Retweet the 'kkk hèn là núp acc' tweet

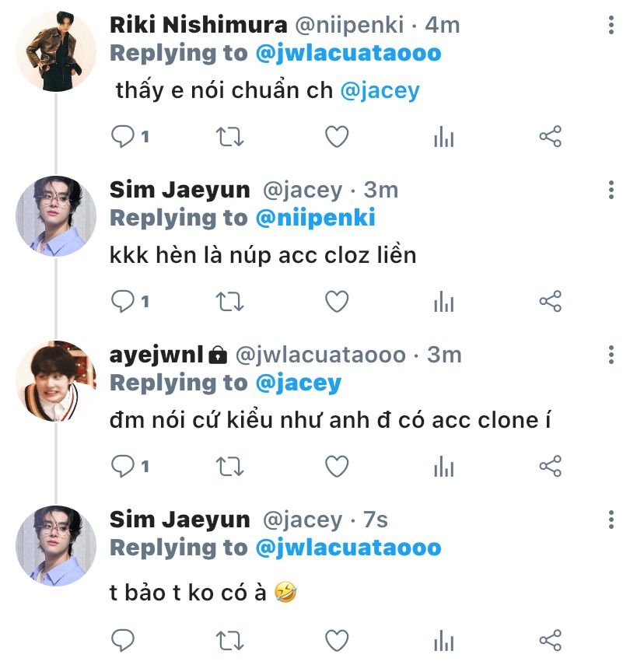coord(229,302)
